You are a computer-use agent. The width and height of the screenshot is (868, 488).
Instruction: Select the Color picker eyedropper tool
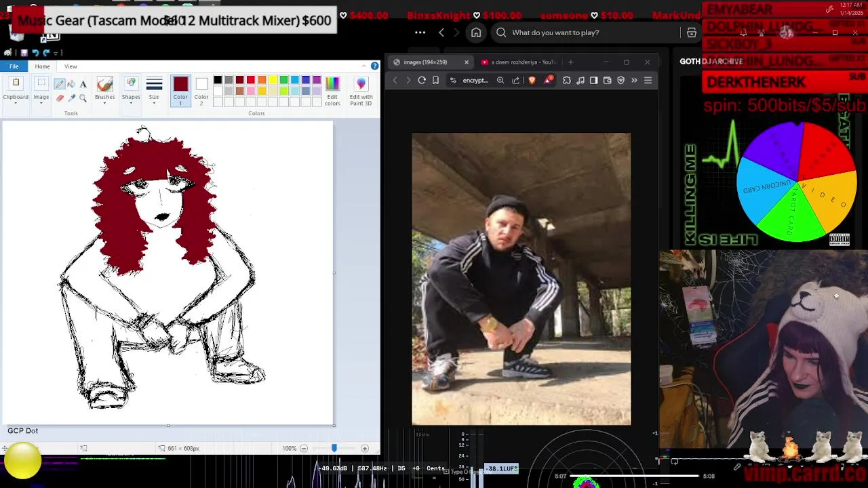coord(71,98)
